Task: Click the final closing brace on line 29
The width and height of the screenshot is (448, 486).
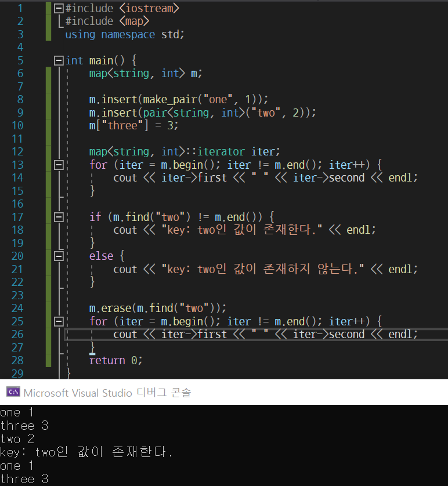Action: (68, 373)
